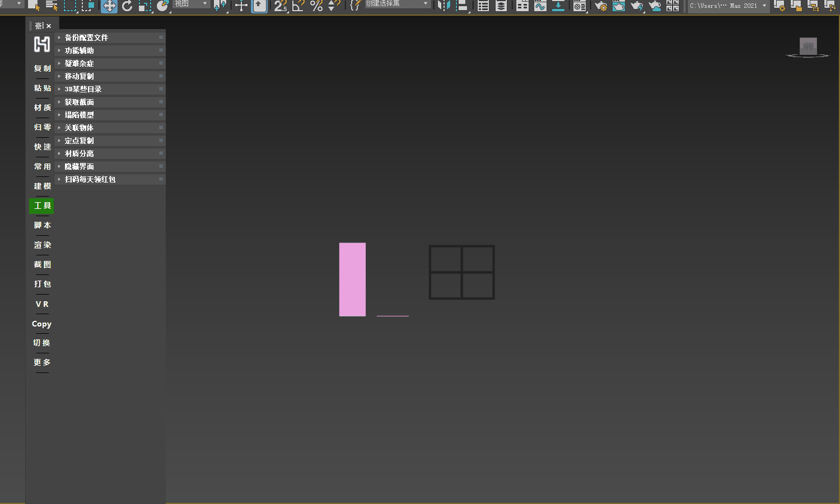Open the Schematic View icon
This screenshot has width=840, height=504.
click(558, 6)
